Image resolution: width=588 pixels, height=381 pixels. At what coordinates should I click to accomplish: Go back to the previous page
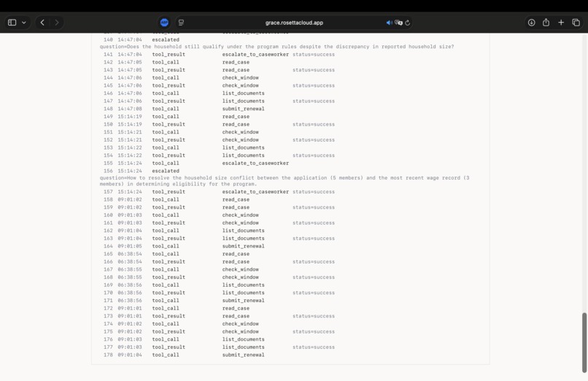pos(42,23)
